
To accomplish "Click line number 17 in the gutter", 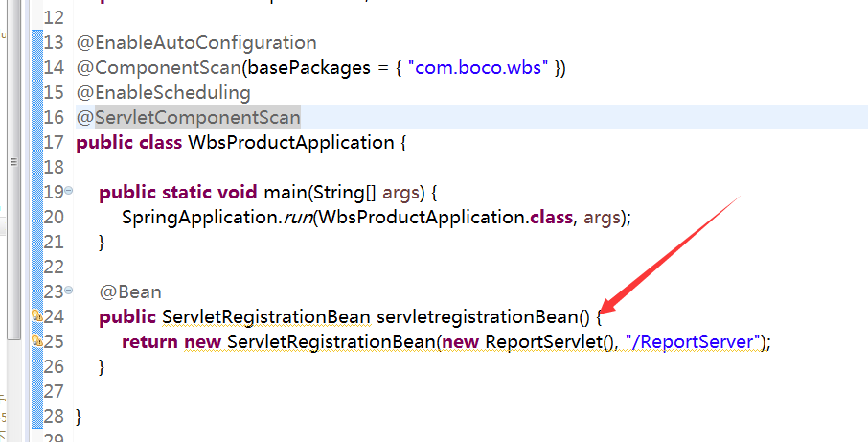I will (x=54, y=142).
